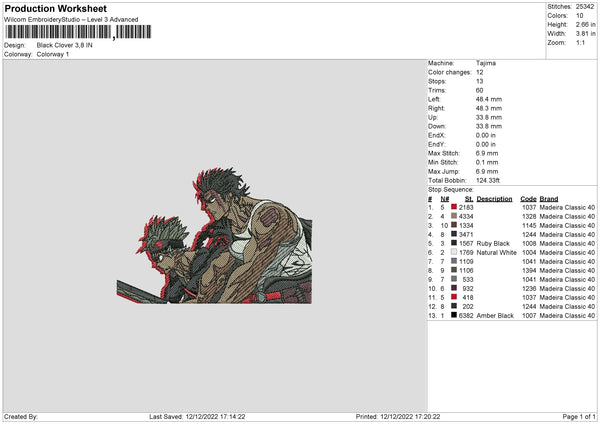Image resolution: width=600 pixels, height=424 pixels.
Task: Select the Code column header
Action: [528, 199]
